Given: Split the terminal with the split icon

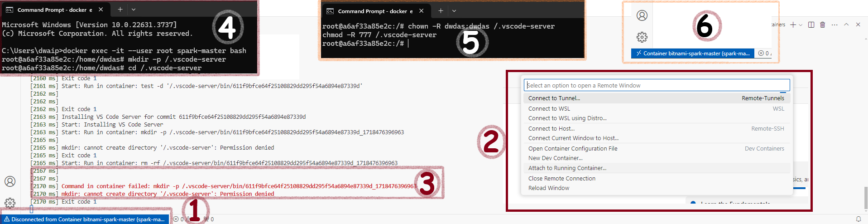Looking at the screenshot, I should [811, 24].
